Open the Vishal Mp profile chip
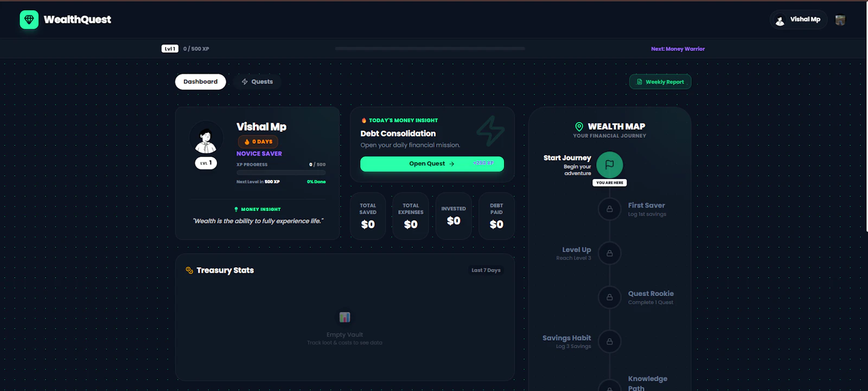868x391 pixels. click(799, 20)
